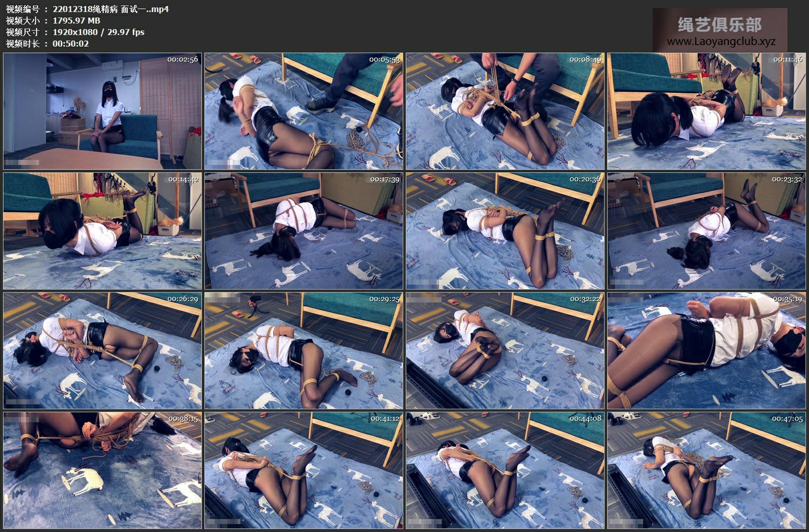Open the frame timestamped 00:29:25
Image resolution: width=809 pixels, height=532 pixels.
(x=304, y=351)
